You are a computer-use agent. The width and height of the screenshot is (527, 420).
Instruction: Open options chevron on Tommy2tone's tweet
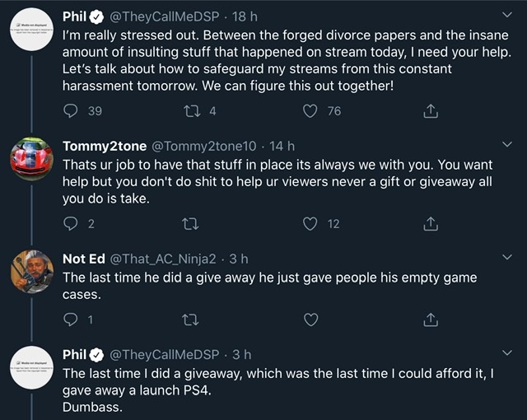pyautogui.click(x=507, y=144)
